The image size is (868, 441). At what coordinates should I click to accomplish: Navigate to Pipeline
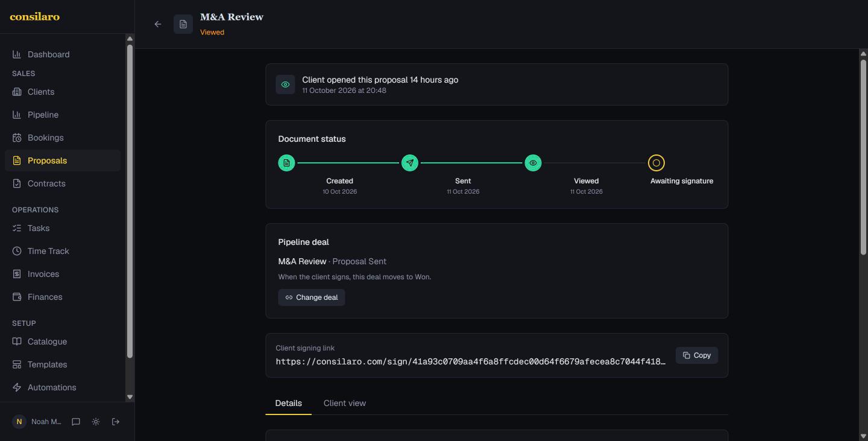tap(63, 115)
